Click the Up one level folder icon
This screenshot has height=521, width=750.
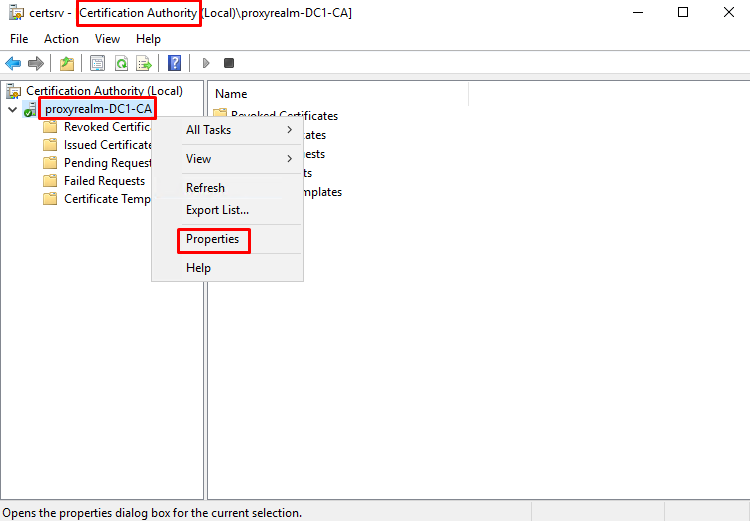tap(67, 63)
